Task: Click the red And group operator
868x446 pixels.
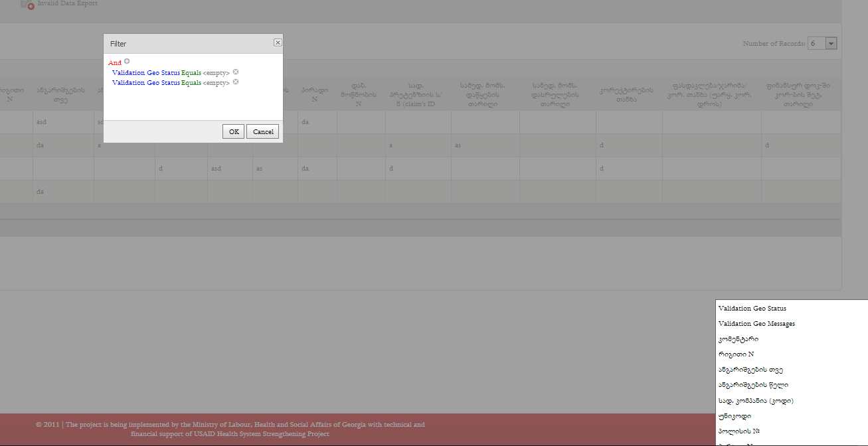Action: click(115, 62)
